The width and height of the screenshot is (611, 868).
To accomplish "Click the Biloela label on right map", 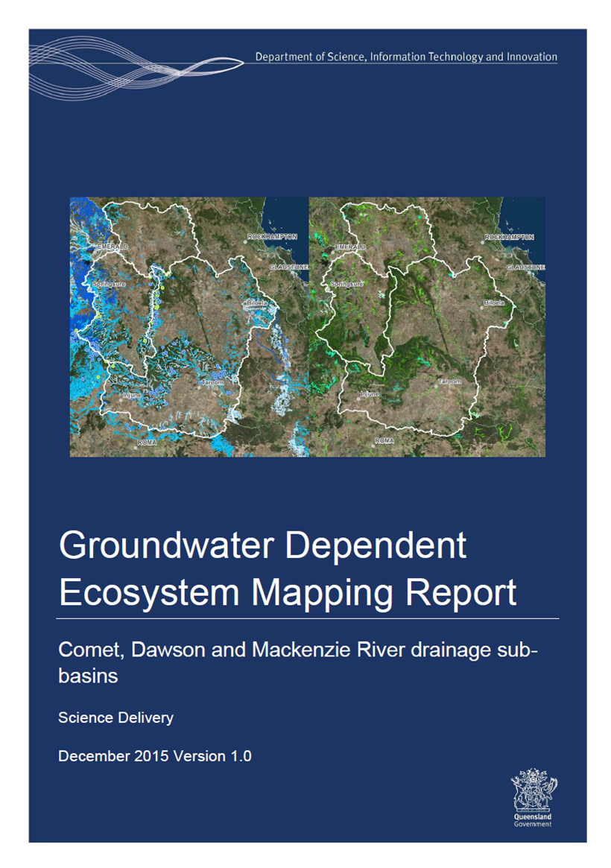I will (494, 303).
